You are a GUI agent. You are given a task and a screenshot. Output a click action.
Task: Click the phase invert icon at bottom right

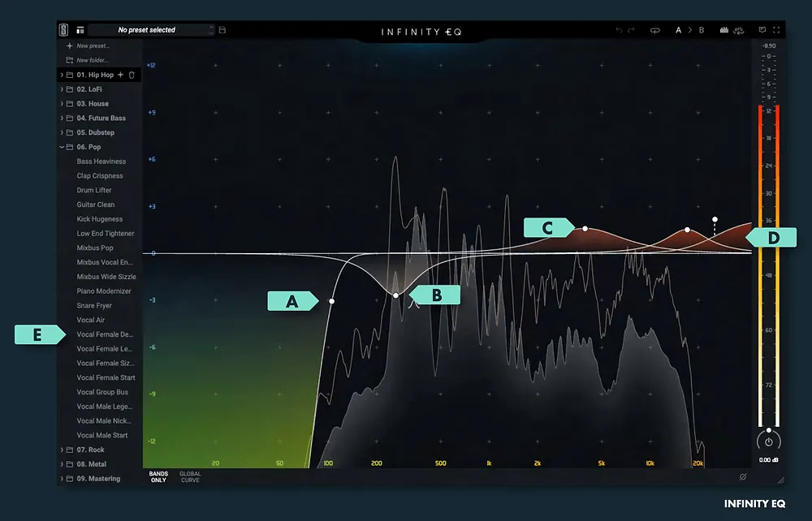click(743, 476)
